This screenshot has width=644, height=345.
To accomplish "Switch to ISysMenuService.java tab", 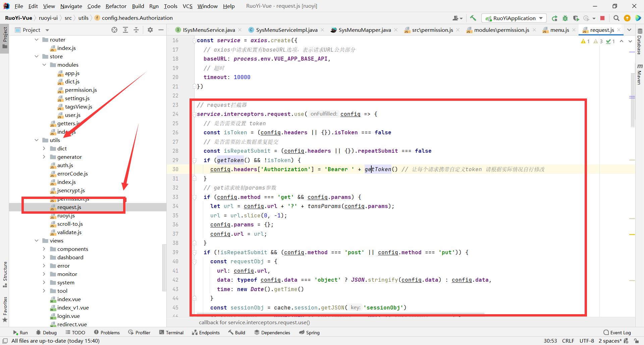I will 209,30.
